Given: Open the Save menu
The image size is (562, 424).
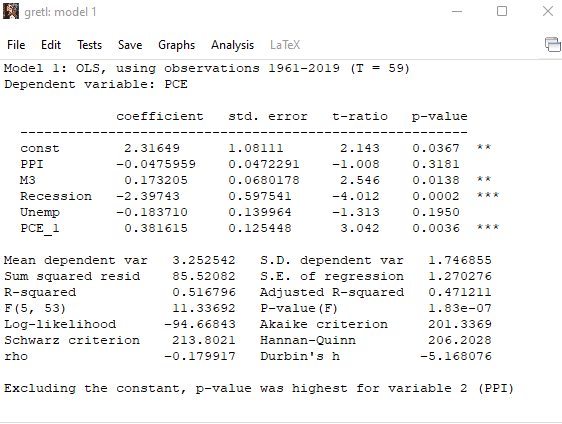Looking at the screenshot, I should coord(130,45).
